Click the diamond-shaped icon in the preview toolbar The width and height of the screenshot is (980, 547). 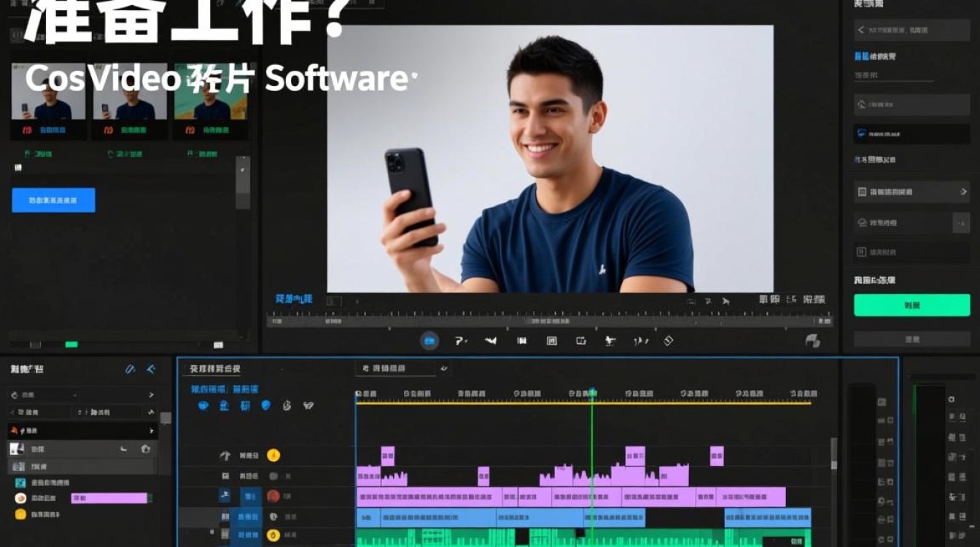(667, 341)
